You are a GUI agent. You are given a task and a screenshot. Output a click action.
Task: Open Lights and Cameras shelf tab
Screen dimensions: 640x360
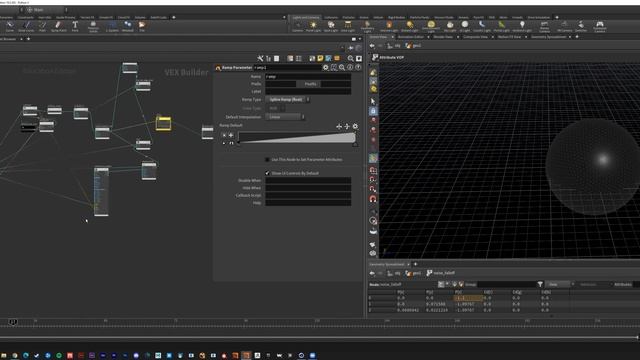(x=306, y=18)
